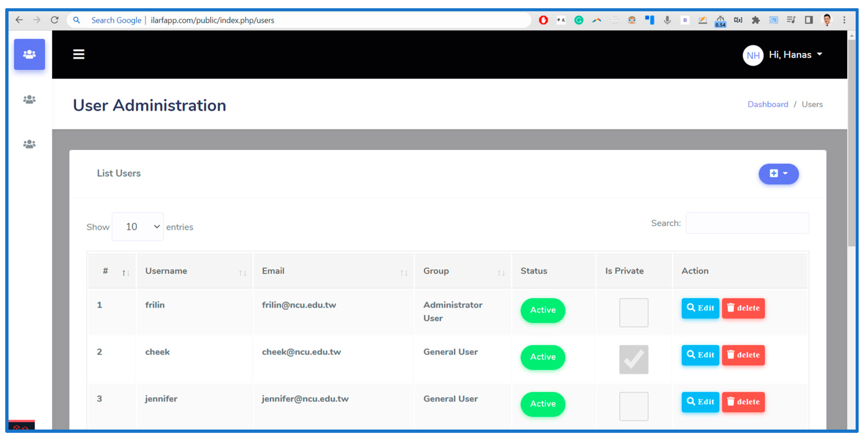Click the third users group sidebar icon
Image resolution: width=868 pixels, height=440 pixels.
coord(29,144)
